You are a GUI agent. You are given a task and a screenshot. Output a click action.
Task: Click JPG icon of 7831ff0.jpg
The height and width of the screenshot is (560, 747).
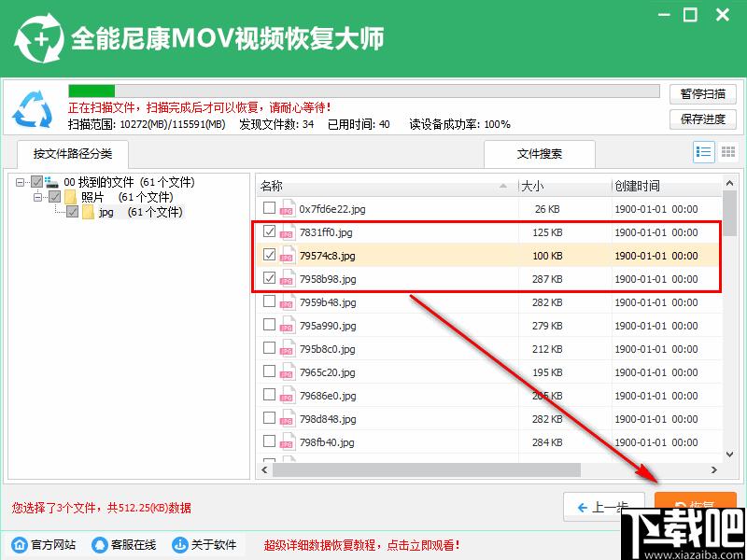coord(287,232)
